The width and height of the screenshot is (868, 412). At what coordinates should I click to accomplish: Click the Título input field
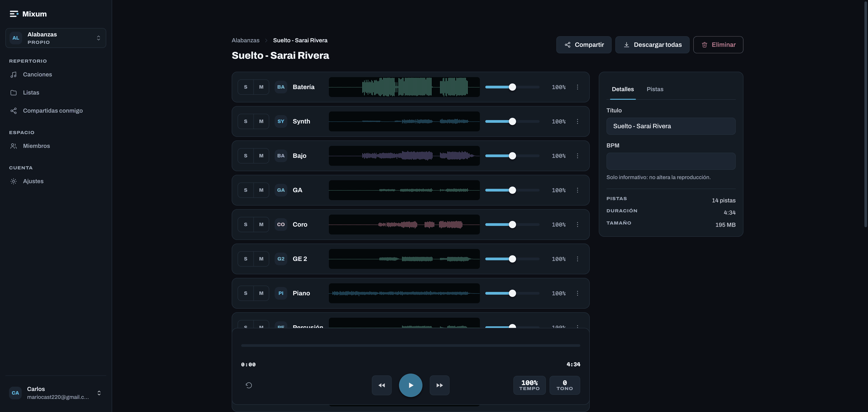tap(670, 126)
